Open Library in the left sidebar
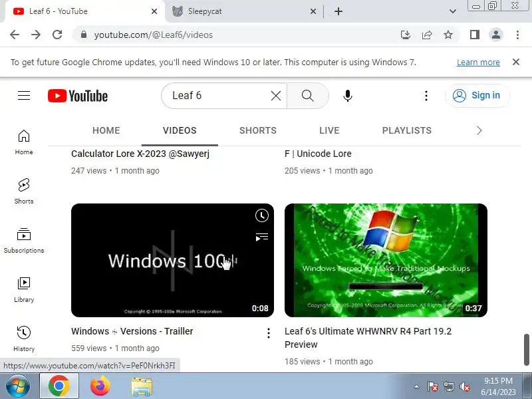Image resolution: width=532 pixels, height=399 pixels. click(x=24, y=290)
